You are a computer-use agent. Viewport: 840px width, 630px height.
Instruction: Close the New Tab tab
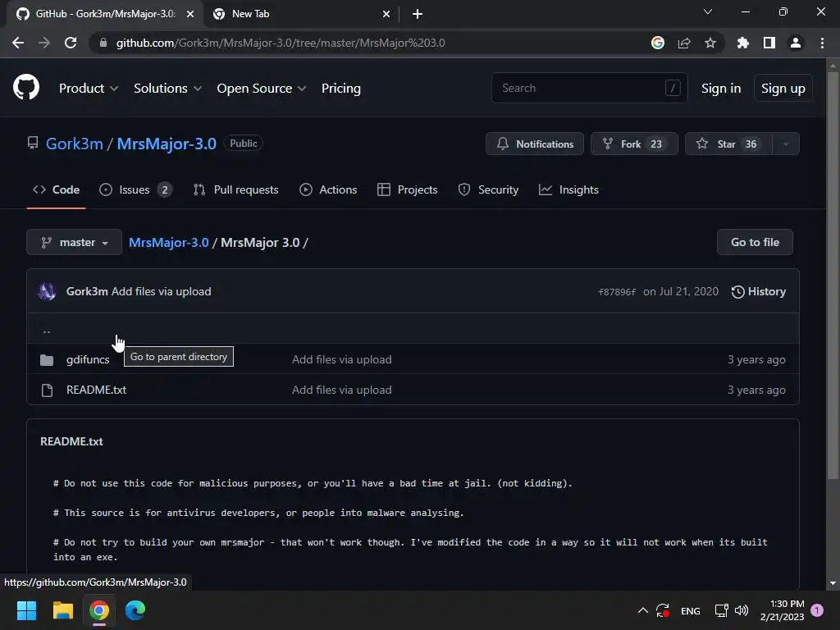(386, 14)
